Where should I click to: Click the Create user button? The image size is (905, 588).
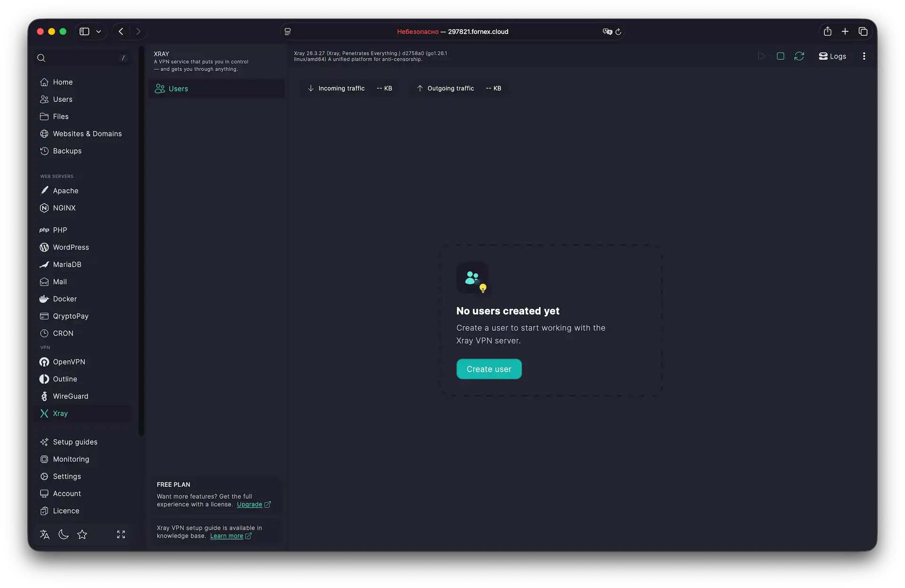click(489, 369)
